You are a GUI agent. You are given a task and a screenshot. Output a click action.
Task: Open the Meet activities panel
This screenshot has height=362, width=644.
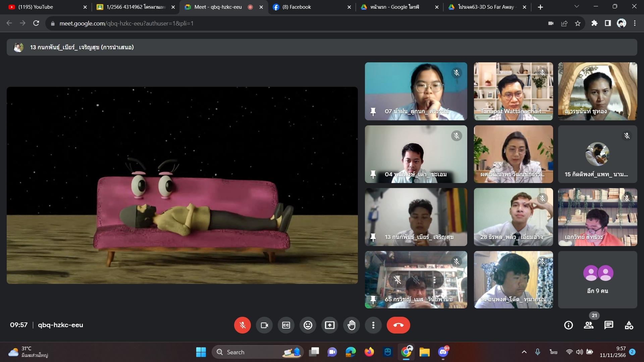[x=629, y=325]
